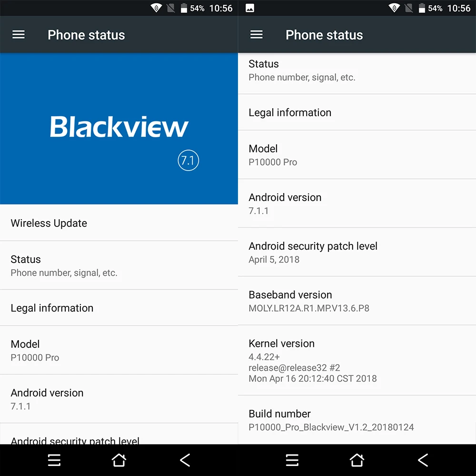Tap 54% battery percentage on right
This screenshot has height=476, width=476.
(x=436, y=9)
